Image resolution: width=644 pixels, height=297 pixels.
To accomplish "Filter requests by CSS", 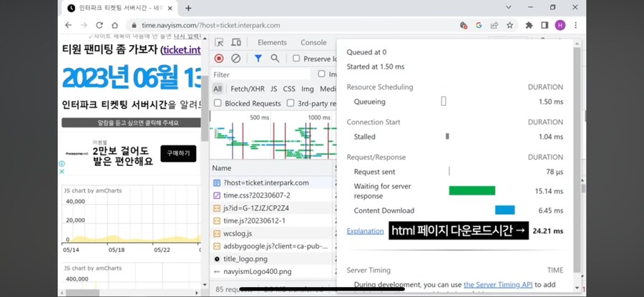I will 289,89.
